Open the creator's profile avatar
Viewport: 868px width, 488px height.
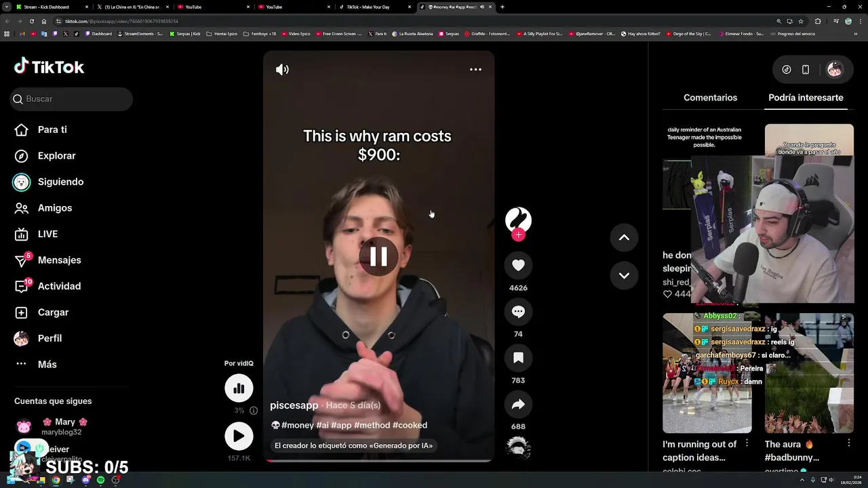click(518, 220)
